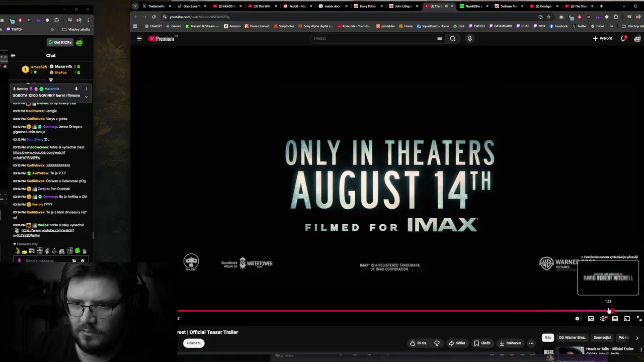The height and width of the screenshot is (362, 644).
Task: Subscribe with the Odebírat button
Action: click(x=194, y=343)
